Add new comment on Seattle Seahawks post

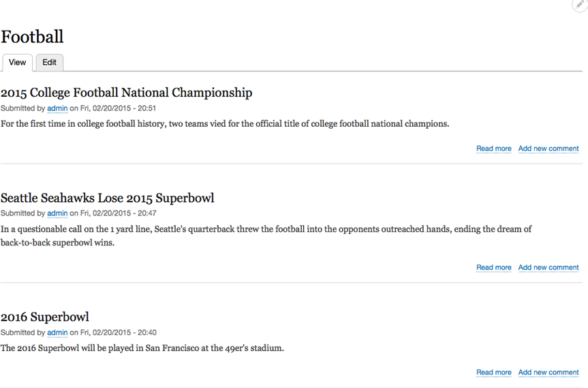point(548,267)
